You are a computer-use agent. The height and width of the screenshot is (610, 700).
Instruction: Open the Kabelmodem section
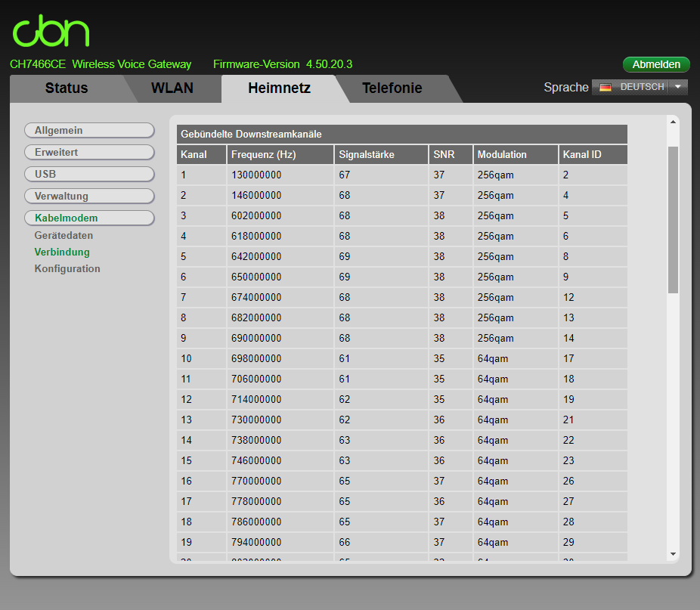pos(89,218)
